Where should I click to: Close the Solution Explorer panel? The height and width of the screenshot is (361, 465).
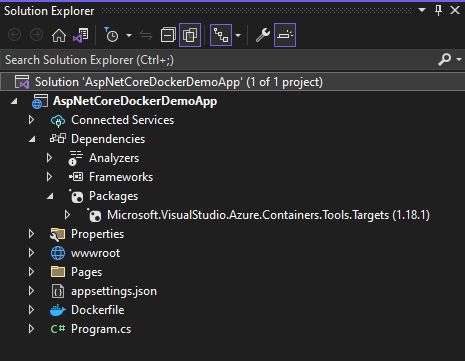pyautogui.click(x=455, y=10)
